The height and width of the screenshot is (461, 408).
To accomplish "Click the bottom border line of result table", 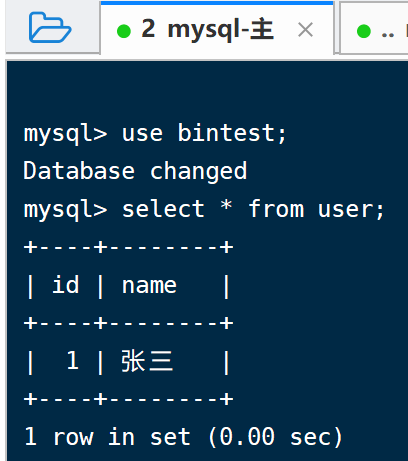I will [x=128, y=399].
